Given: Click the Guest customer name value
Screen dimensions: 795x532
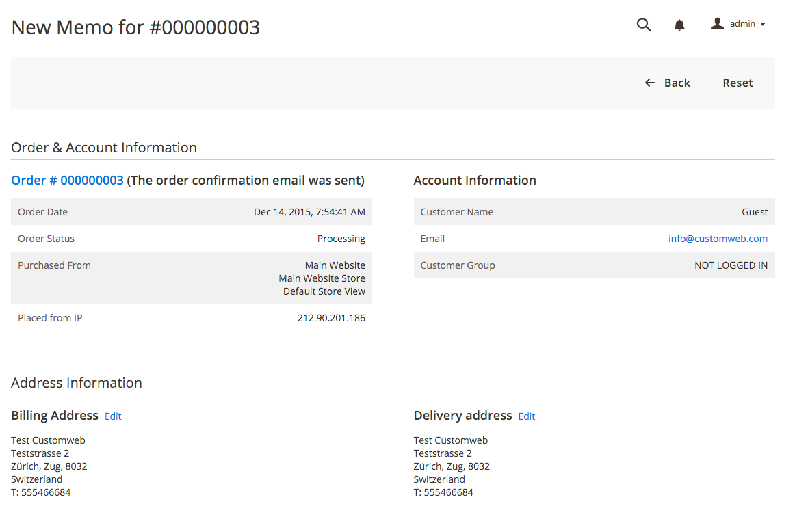Looking at the screenshot, I should click(755, 212).
